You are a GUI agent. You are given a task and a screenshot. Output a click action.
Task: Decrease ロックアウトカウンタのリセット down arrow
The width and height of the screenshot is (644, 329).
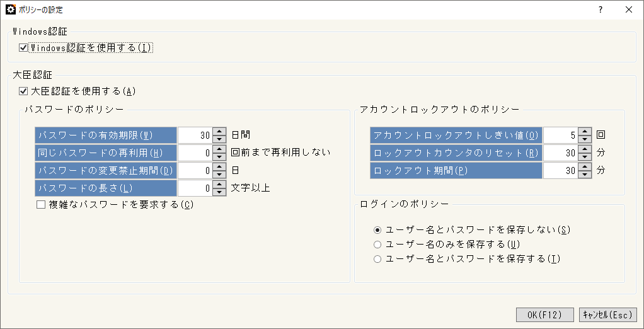point(585,156)
